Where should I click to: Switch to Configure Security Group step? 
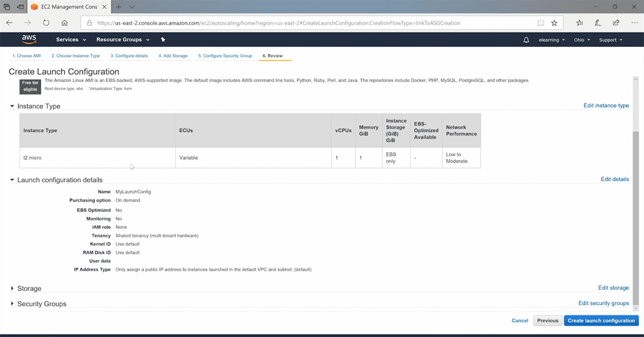(x=225, y=56)
